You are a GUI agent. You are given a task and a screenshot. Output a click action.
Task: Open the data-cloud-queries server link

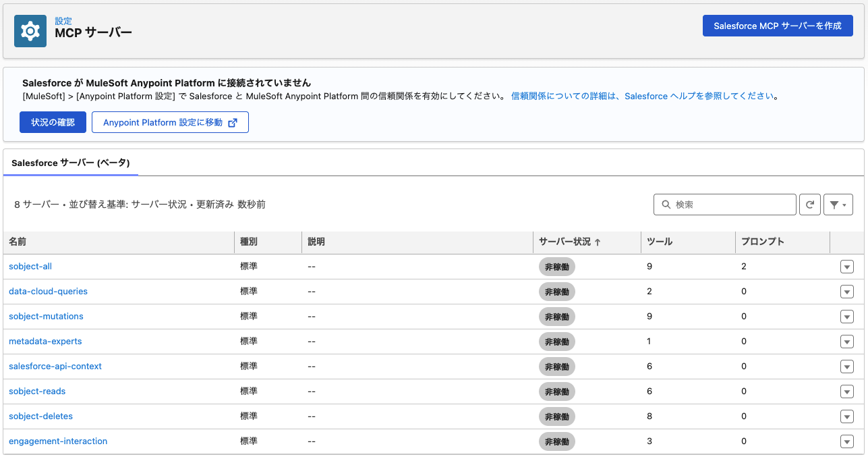[48, 292]
